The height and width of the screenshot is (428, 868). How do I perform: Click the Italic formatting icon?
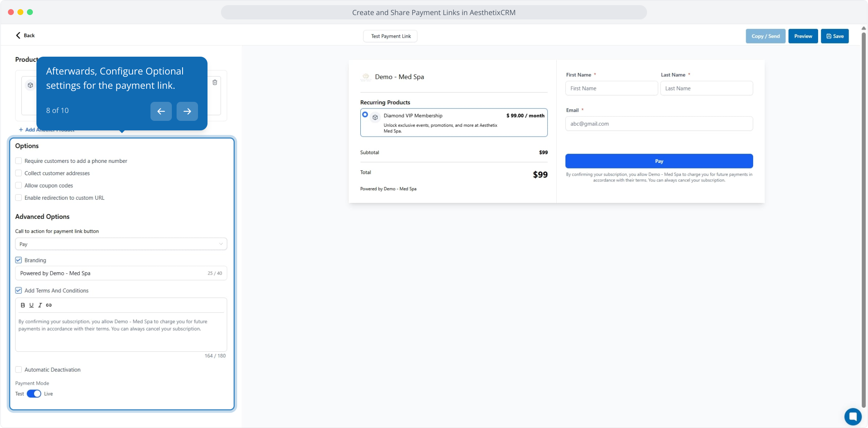pyautogui.click(x=40, y=305)
